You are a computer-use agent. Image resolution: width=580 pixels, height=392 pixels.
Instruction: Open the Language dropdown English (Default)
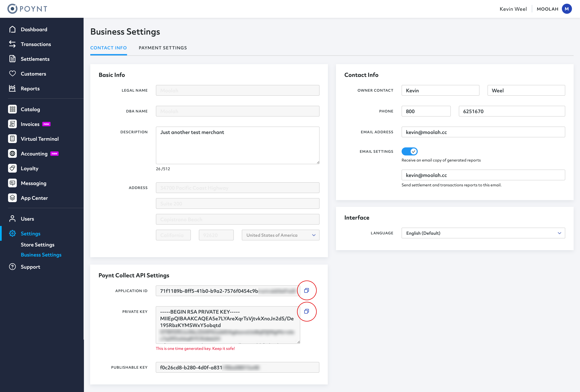483,233
